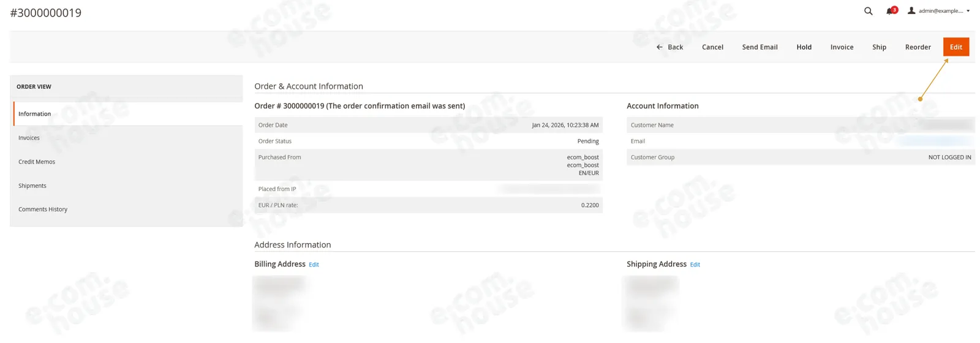The width and height of the screenshot is (980, 343).
Task: Expand the admin account dropdown arrow
Action: [968, 11]
